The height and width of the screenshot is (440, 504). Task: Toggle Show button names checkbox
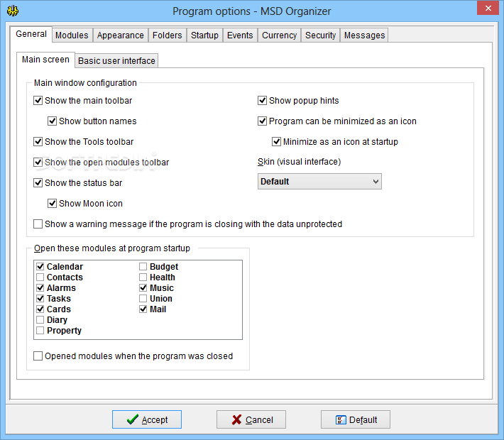pos(52,121)
